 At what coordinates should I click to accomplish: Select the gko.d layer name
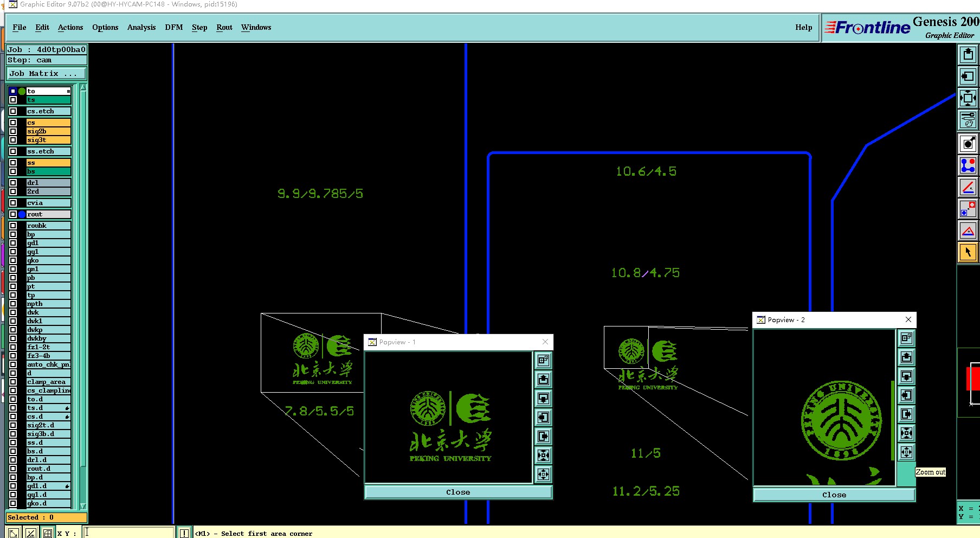click(49, 503)
